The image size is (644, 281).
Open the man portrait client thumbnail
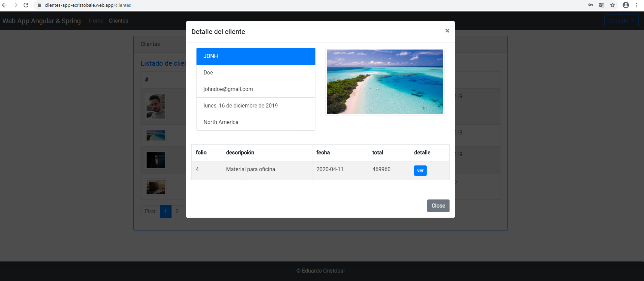pos(156,106)
